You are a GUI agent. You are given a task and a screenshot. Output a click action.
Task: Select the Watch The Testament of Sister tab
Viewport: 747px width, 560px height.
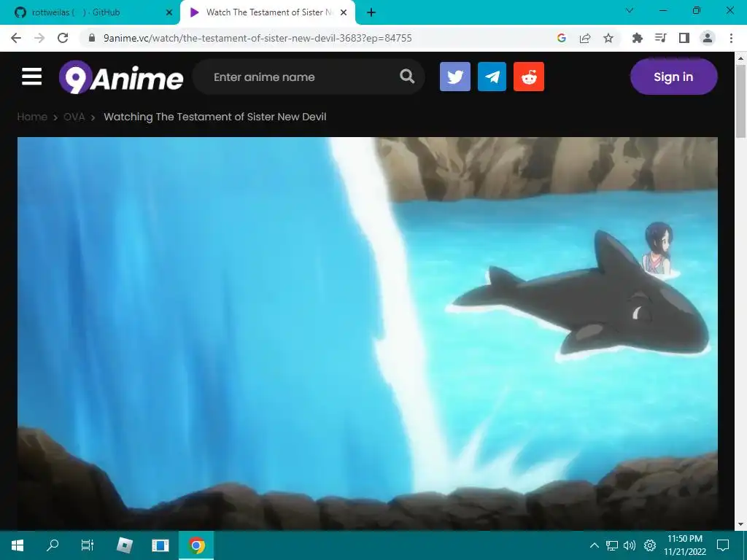coord(267,12)
